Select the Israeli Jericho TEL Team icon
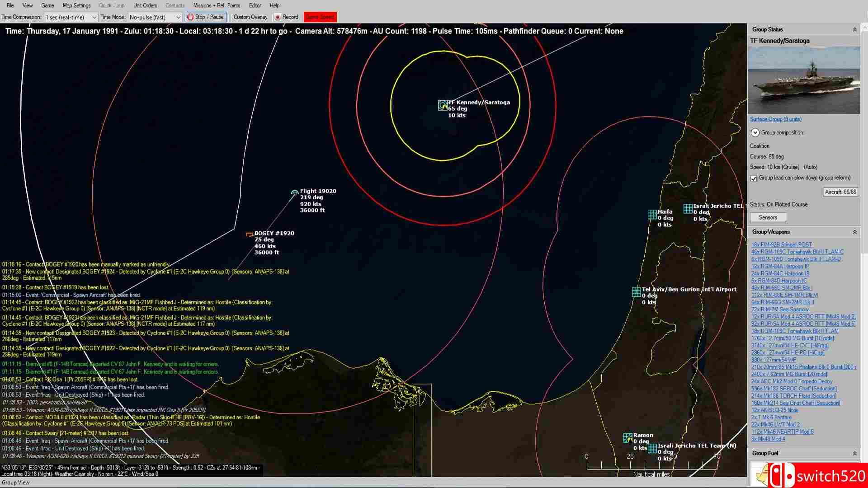 coord(652,448)
